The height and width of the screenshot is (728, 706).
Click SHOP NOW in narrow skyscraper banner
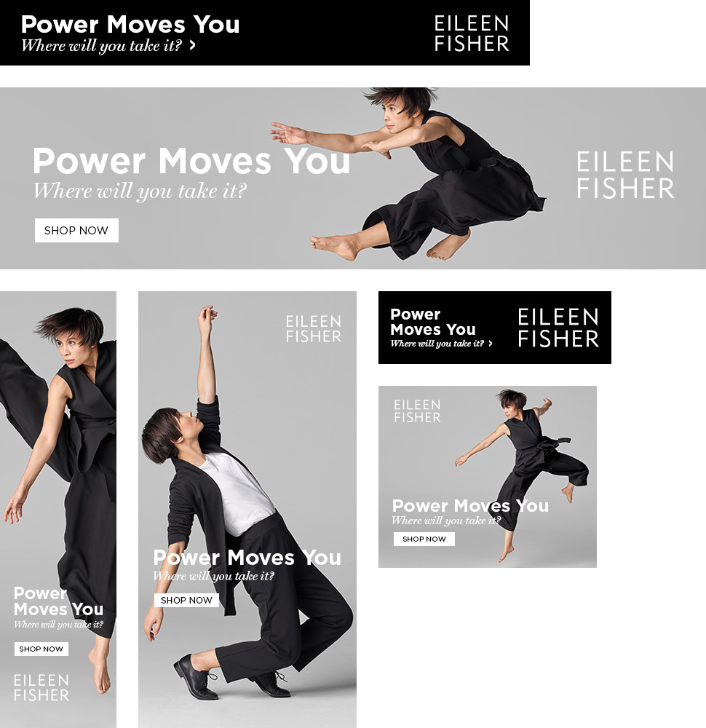(41, 649)
